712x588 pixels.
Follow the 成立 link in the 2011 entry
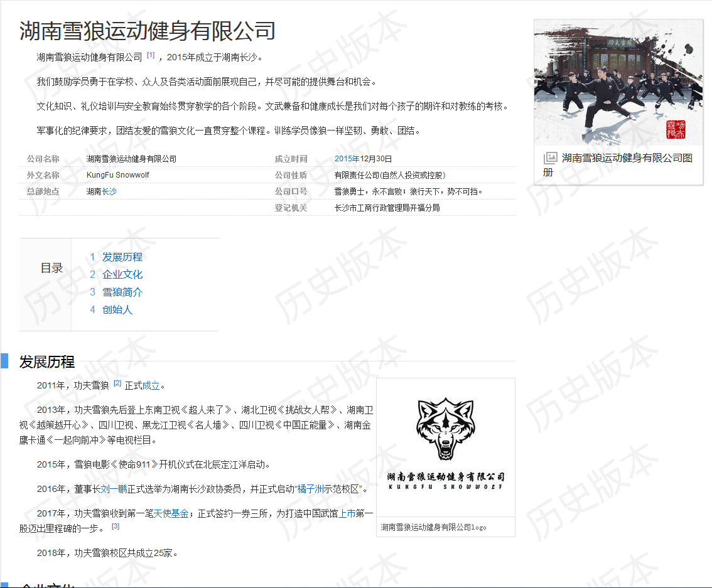point(151,386)
